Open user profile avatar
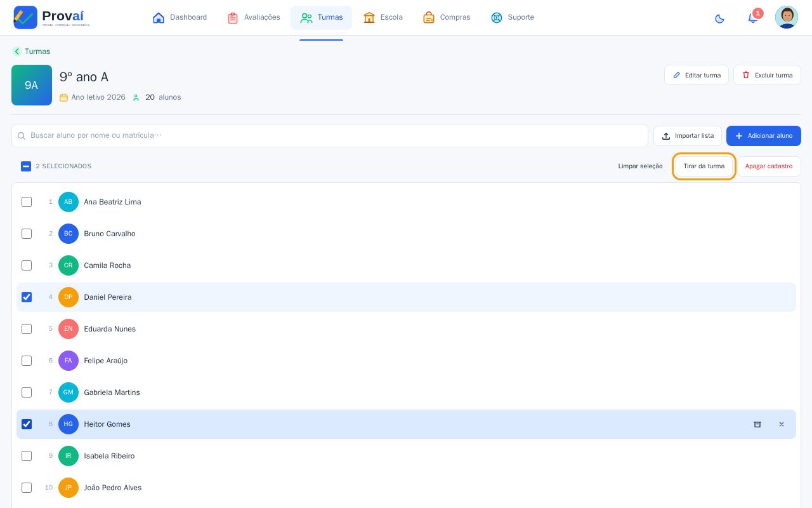The image size is (812, 508). (x=787, y=17)
